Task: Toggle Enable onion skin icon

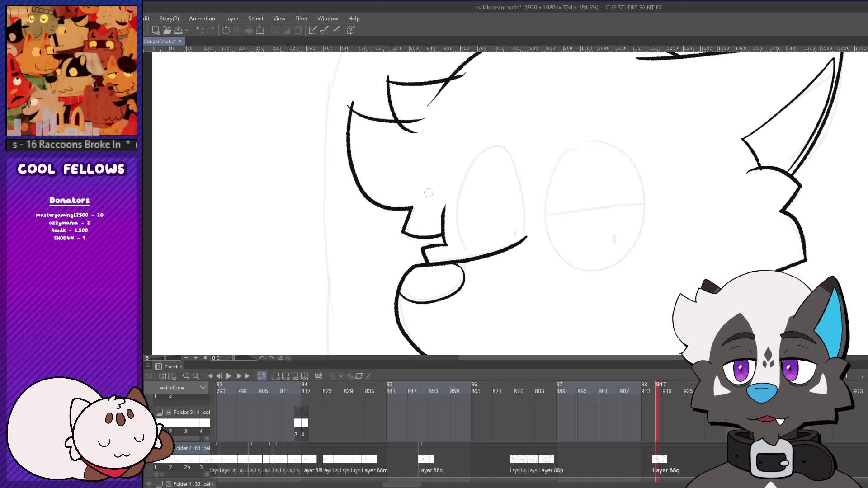Action: [318, 376]
